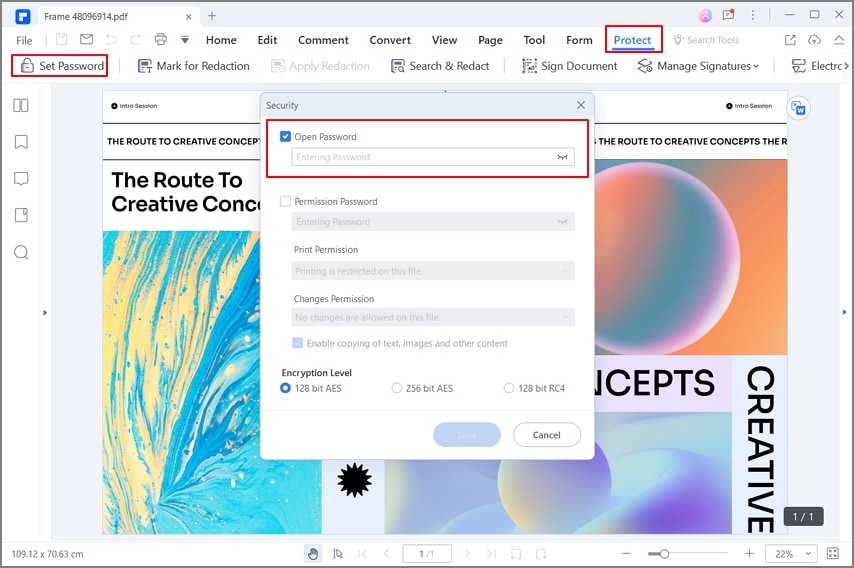Switch to the Comment tab
The height and width of the screenshot is (568, 854).
point(323,40)
